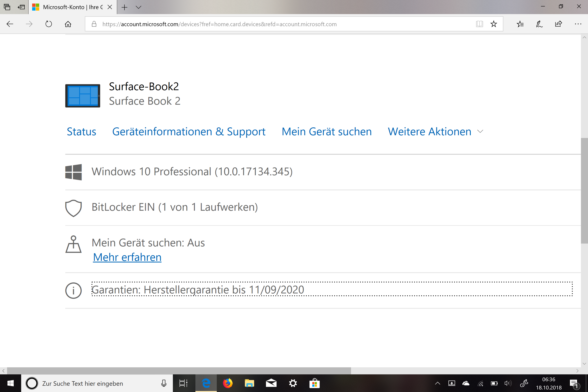Open Edge settings and more menu
This screenshot has height=392, width=588.
578,24
